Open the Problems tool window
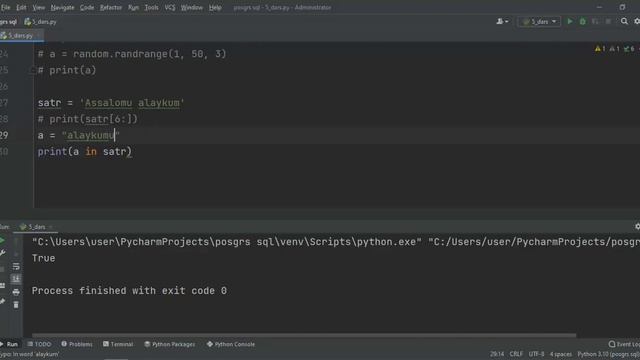This screenshot has width=640, height=360. 77,344
